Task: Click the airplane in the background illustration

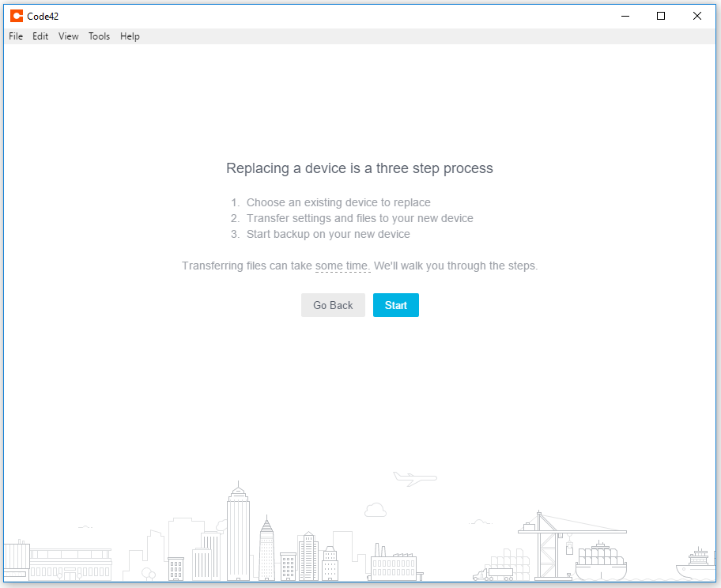Action: (x=414, y=478)
